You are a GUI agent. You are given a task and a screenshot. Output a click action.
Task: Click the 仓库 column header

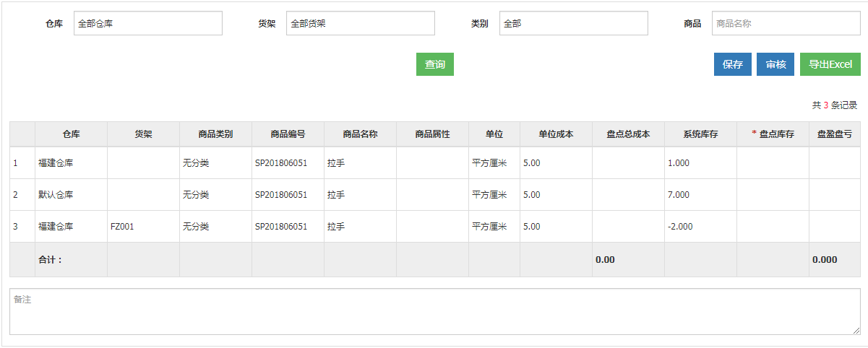(71, 134)
